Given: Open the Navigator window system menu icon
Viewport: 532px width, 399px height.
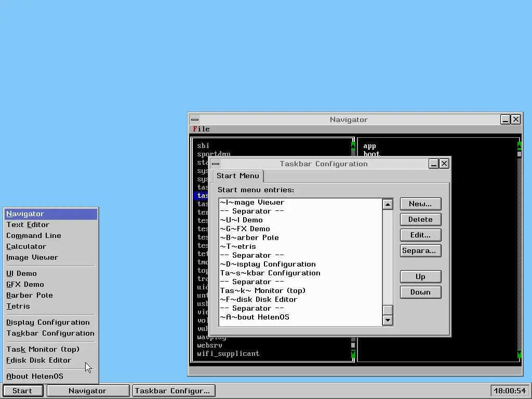Looking at the screenshot, I should [195, 119].
